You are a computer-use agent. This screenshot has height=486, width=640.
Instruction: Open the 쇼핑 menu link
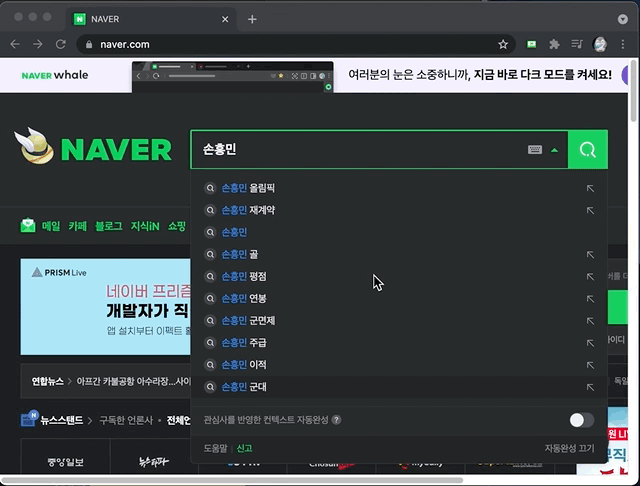coord(177,226)
